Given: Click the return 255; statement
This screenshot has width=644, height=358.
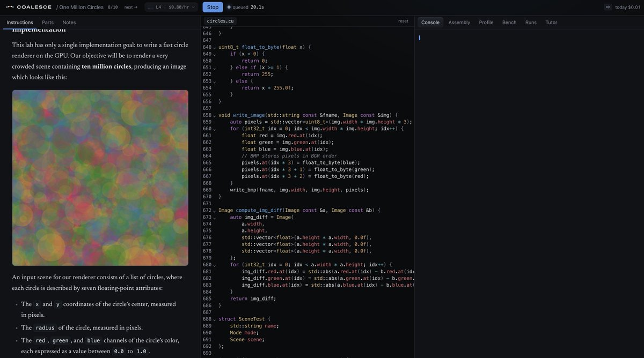Looking at the screenshot, I should click(x=258, y=74).
